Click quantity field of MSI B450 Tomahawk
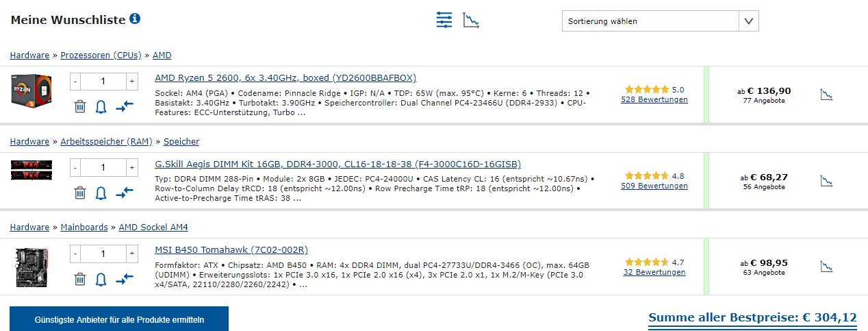This screenshot has height=331, width=868. [x=103, y=254]
